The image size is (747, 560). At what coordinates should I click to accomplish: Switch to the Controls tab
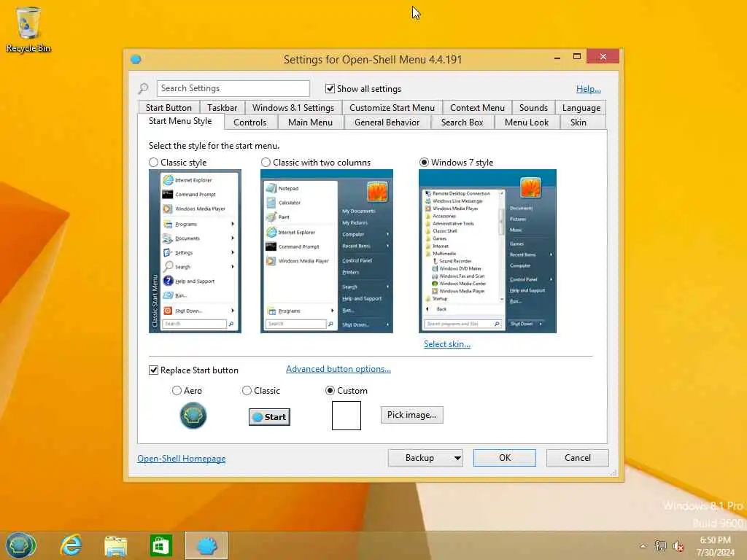[249, 122]
